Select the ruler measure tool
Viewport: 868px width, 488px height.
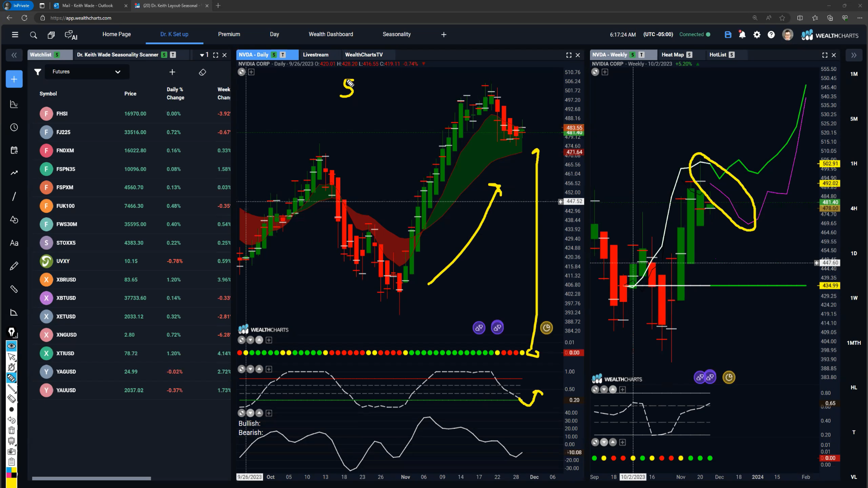click(14, 289)
